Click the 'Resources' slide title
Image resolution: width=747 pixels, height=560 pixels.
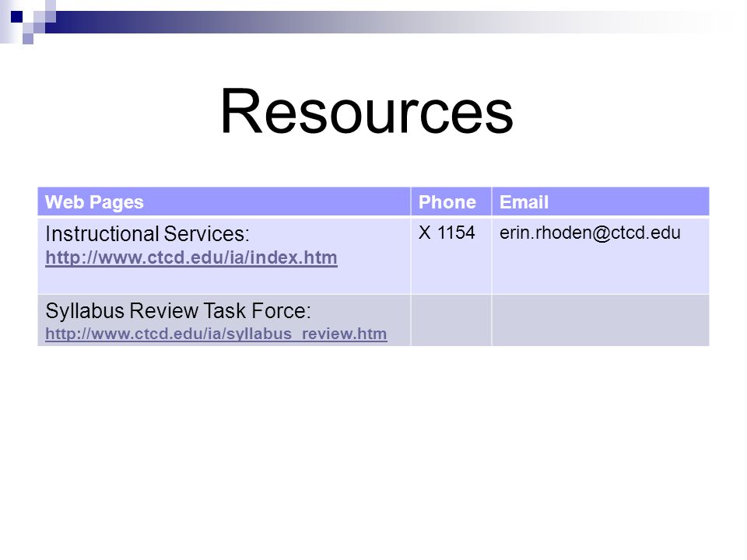[366, 112]
